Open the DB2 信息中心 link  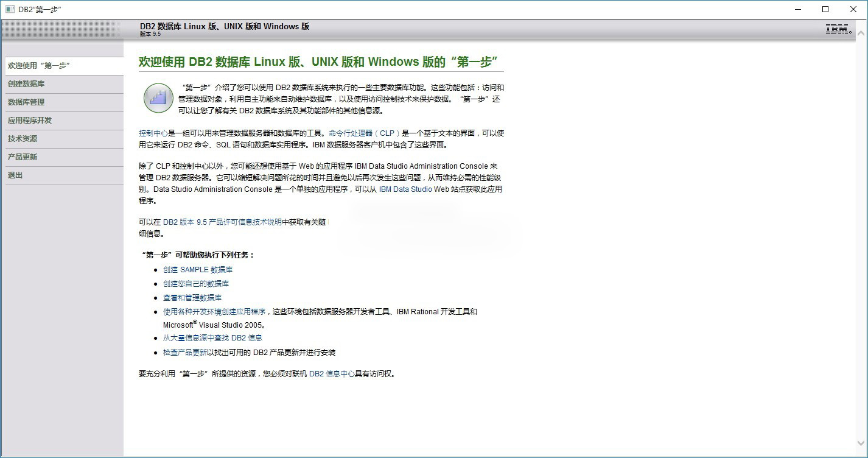tap(332, 374)
